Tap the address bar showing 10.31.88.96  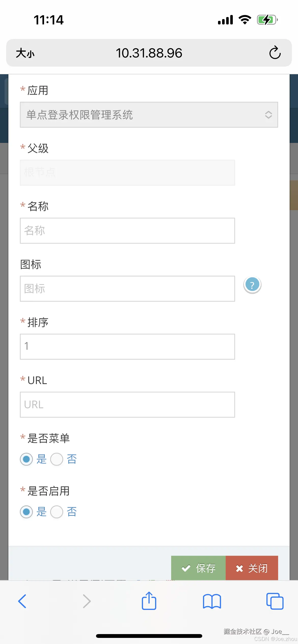tap(149, 53)
